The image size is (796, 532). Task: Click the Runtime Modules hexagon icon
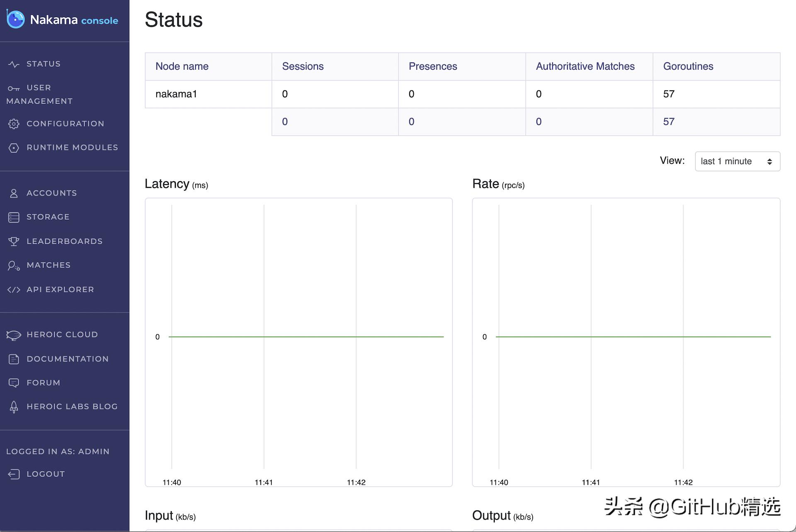[14, 148]
